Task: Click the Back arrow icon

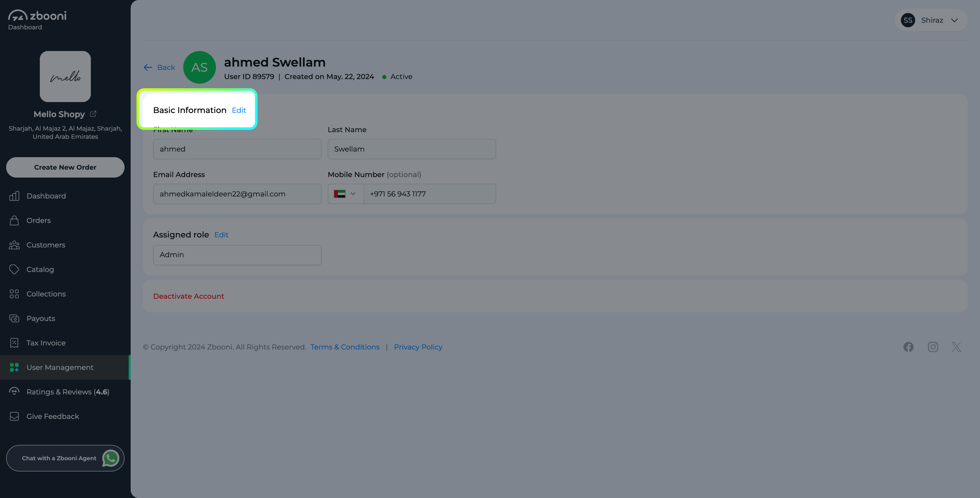Action: 148,67
